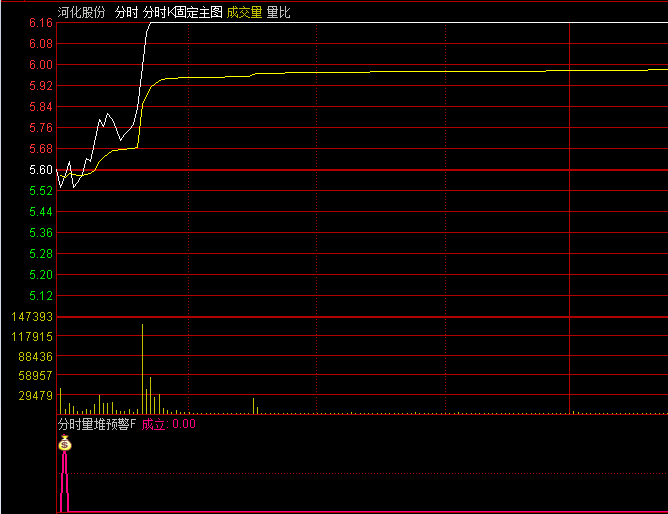Click the green 5.36 price label

tap(41, 233)
